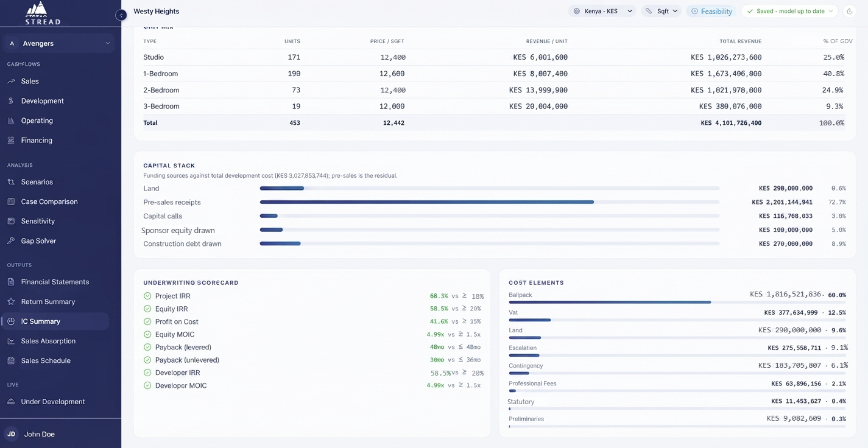Click the Westy Heights project title

(x=157, y=12)
